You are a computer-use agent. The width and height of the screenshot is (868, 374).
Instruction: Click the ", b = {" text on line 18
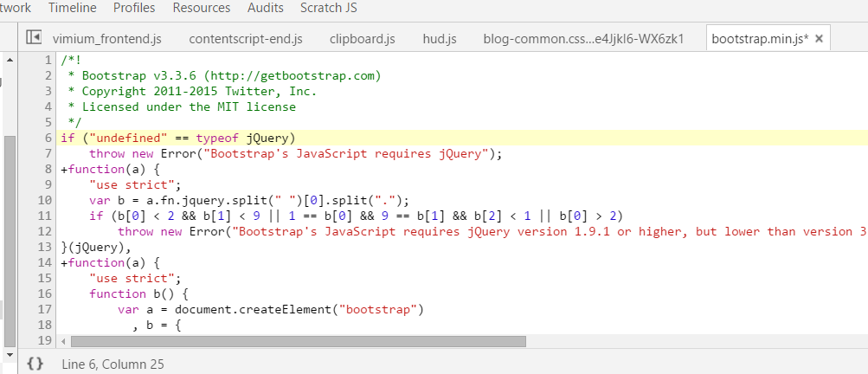point(157,324)
